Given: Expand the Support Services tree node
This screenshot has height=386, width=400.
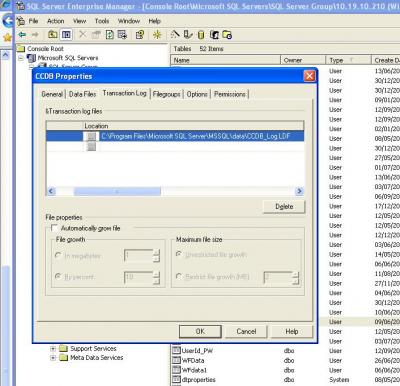Looking at the screenshot, I should (x=53, y=349).
